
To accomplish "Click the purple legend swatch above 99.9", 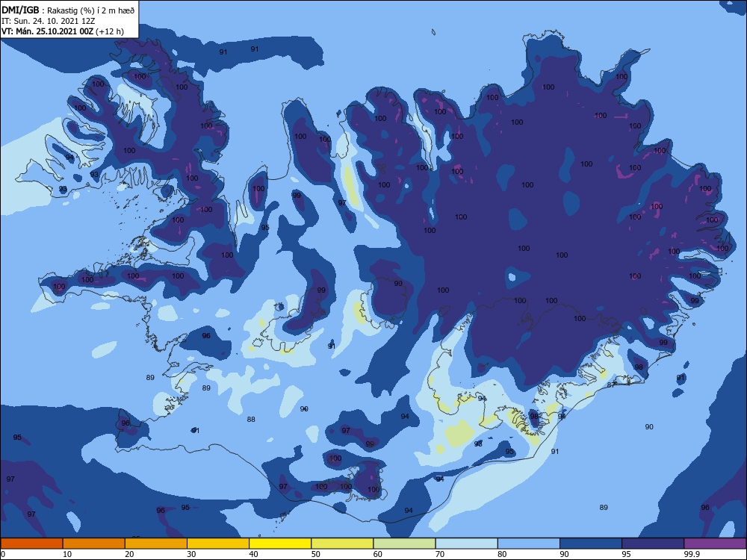I will (x=715, y=544).
